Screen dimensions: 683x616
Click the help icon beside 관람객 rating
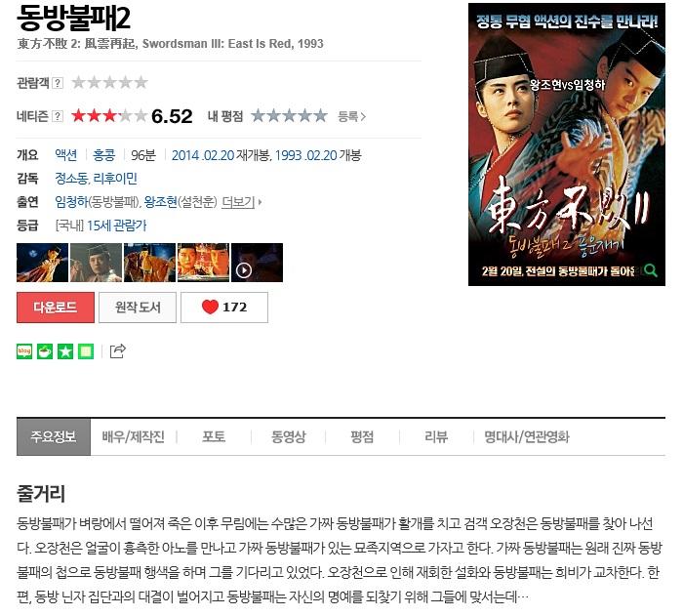58,83
